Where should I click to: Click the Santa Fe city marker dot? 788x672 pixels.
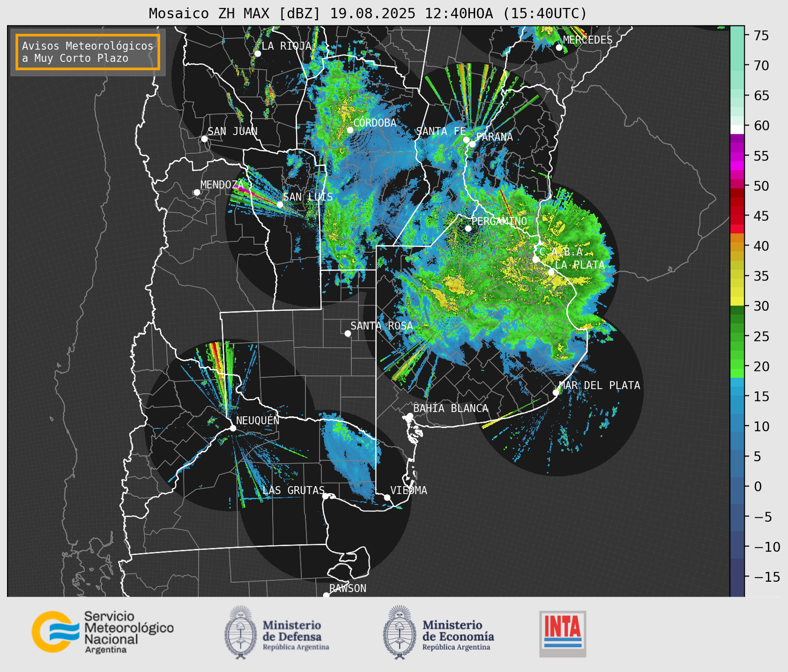click(466, 140)
